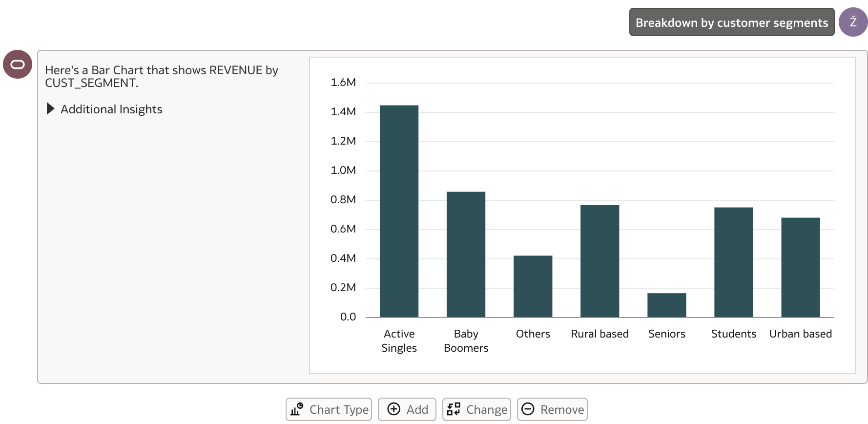This screenshot has height=424, width=868.
Task: Click the purple user avatar icon
Action: pos(853,22)
